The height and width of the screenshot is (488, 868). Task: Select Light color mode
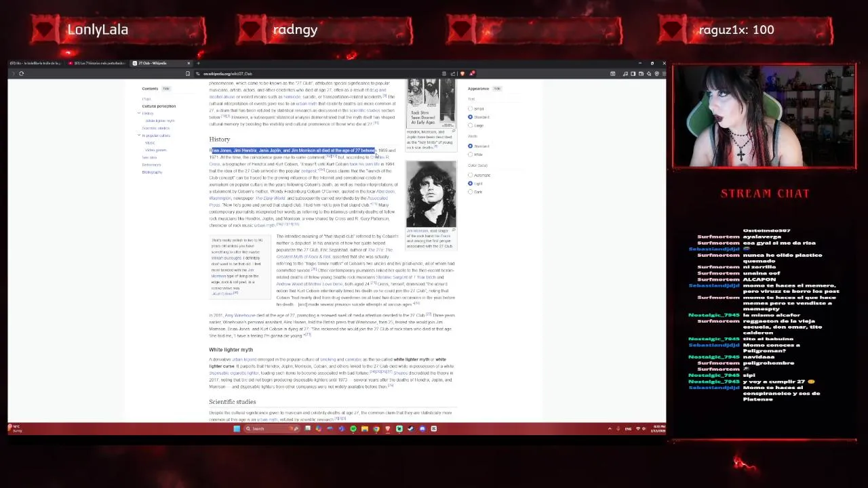pos(470,184)
